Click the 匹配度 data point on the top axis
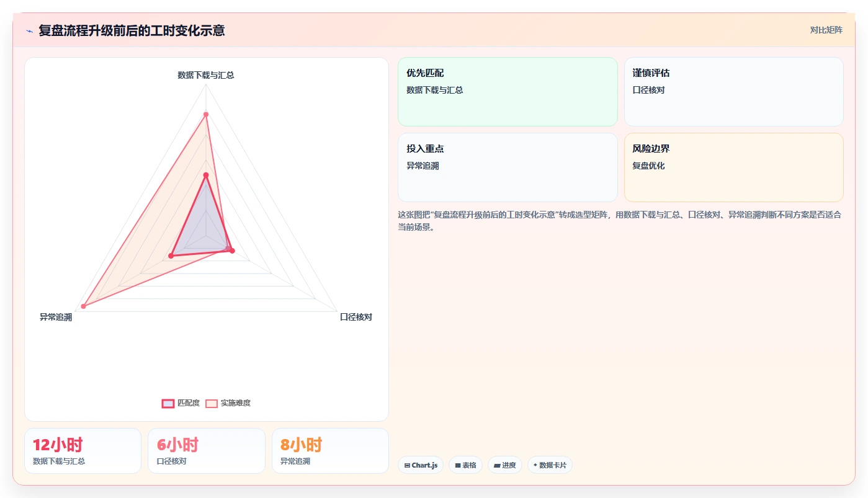This screenshot has height=498, width=868. click(206, 175)
